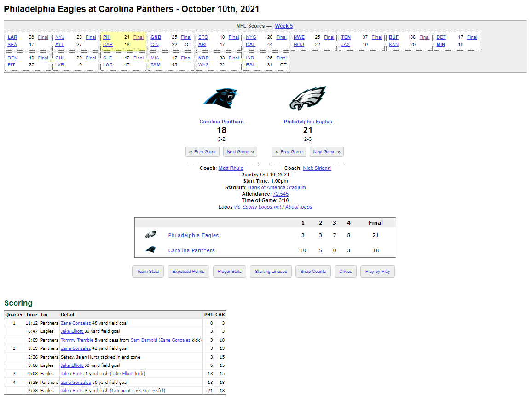Go to Panthers' Next Game
Screen dimensions: 532x400
pyautogui.click(x=240, y=151)
